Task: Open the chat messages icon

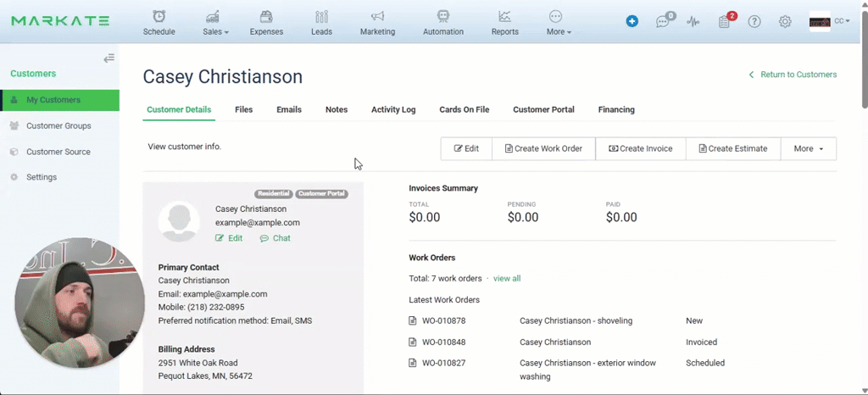Action: 663,21
